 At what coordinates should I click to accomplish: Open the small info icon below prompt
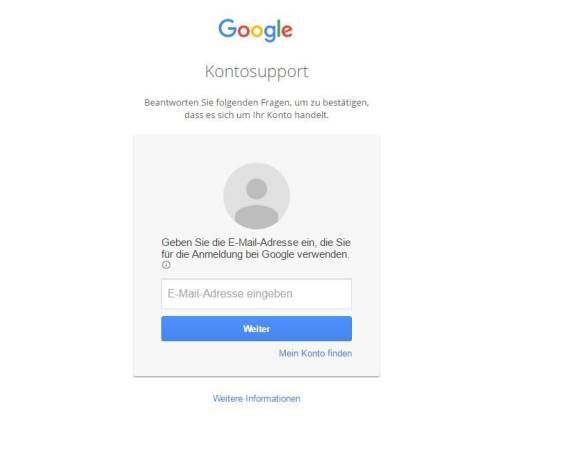[166, 265]
